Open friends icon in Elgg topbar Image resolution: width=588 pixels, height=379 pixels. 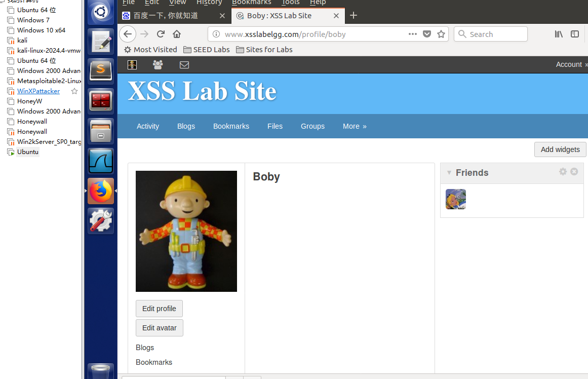158,64
